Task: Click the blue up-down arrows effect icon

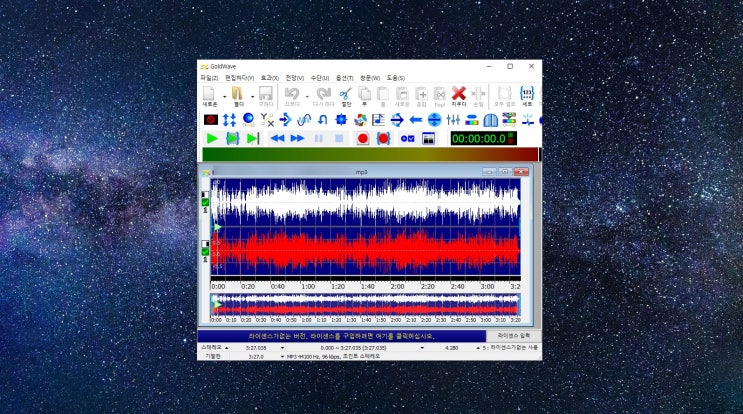Action: click(229, 120)
